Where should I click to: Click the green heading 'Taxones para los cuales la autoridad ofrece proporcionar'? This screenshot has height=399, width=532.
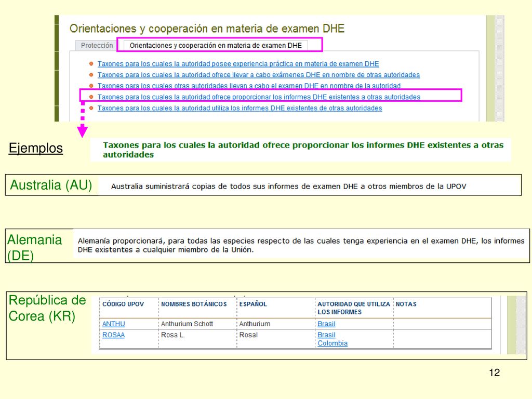tap(303, 150)
